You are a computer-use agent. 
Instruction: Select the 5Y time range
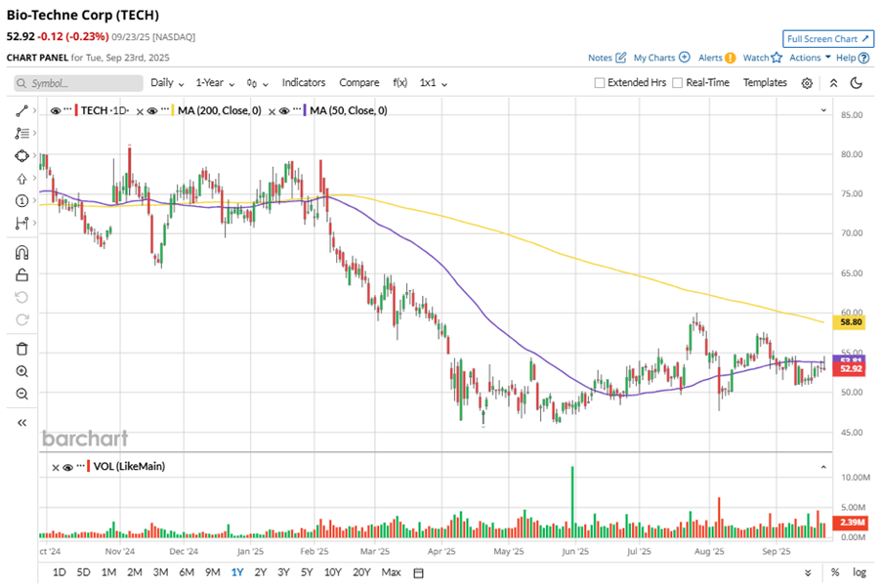click(307, 572)
